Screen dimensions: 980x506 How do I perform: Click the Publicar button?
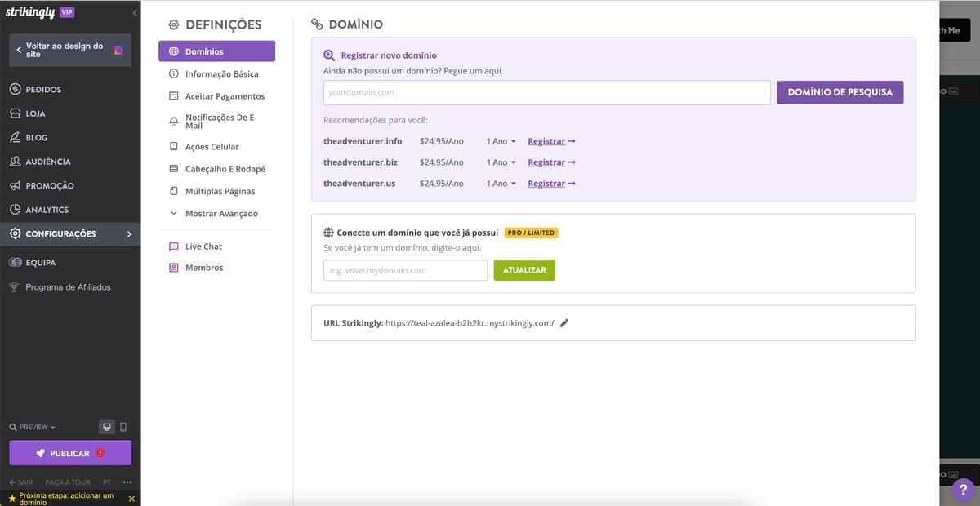pos(70,453)
